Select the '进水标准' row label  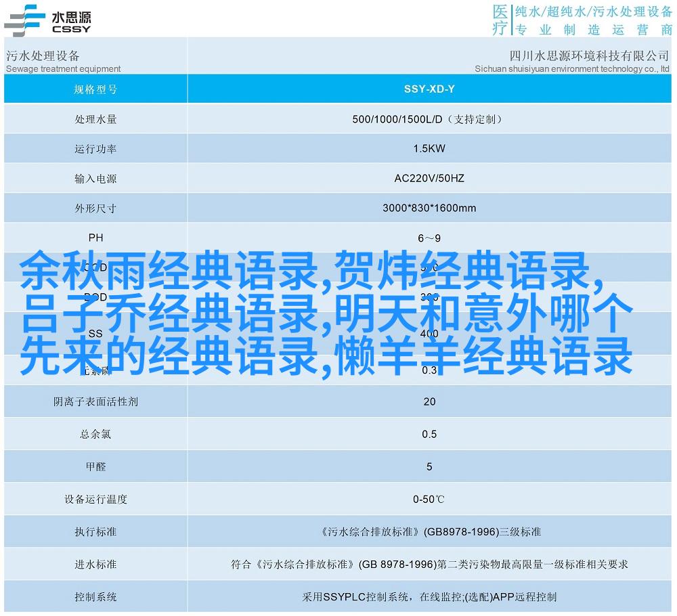95,564
